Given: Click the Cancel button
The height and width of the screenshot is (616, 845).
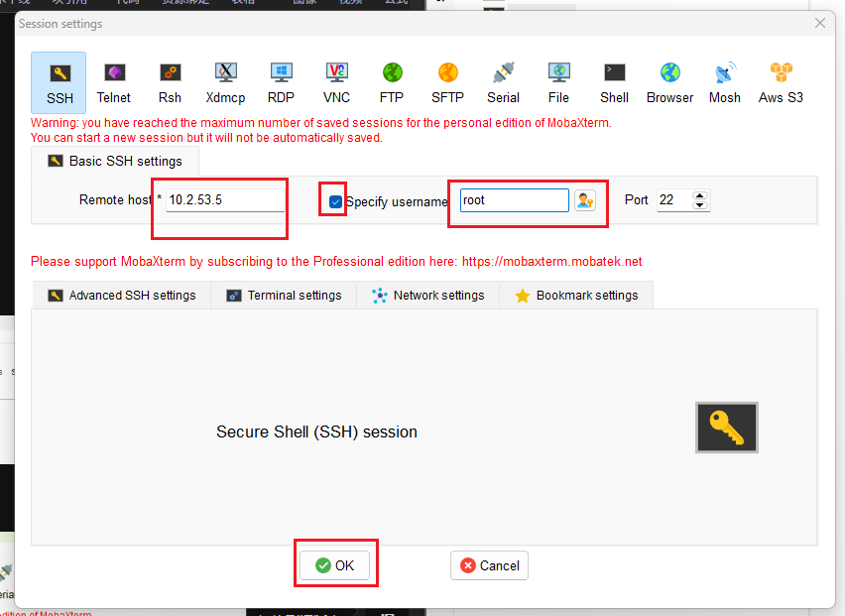Looking at the screenshot, I should coord(489,565).
